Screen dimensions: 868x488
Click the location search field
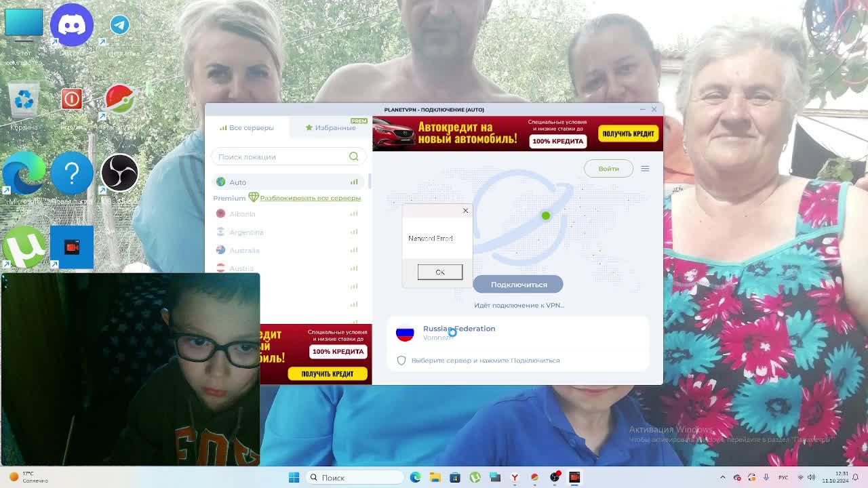(x=288, y=157)
